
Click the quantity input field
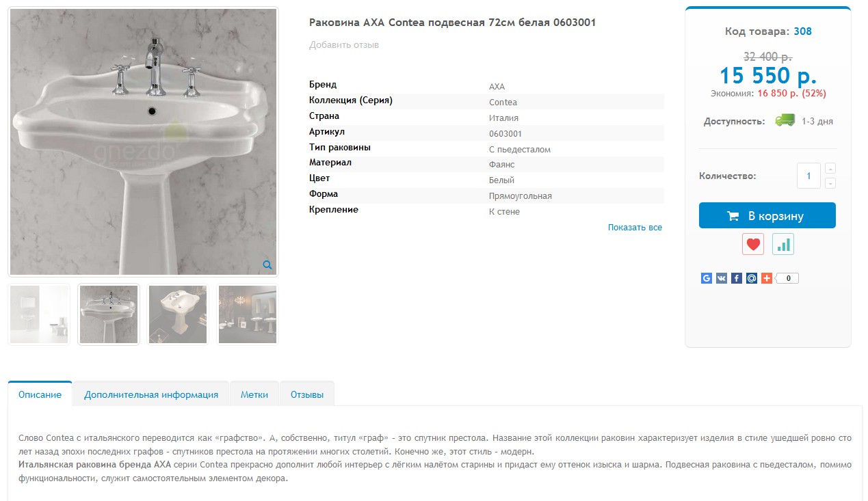tap(808, 176)
